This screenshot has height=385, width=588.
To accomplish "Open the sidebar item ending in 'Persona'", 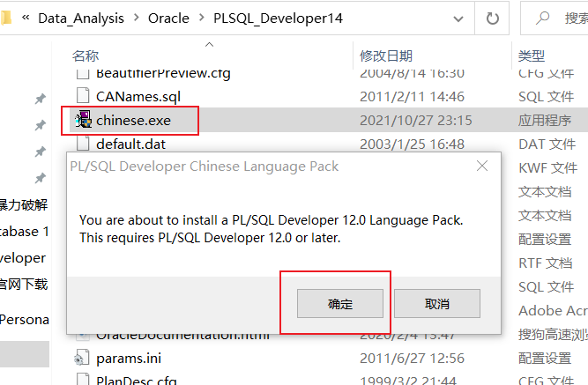I will point(25,320).
